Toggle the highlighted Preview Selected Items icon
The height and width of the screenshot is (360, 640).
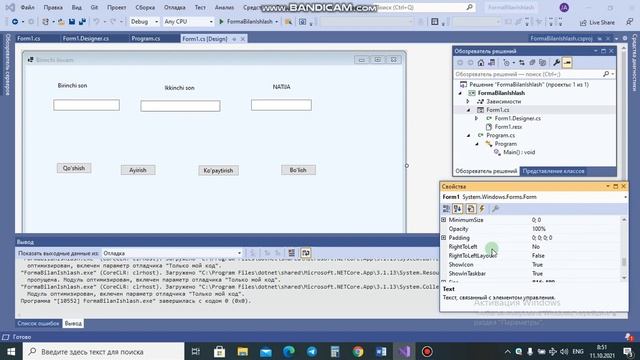567,63
